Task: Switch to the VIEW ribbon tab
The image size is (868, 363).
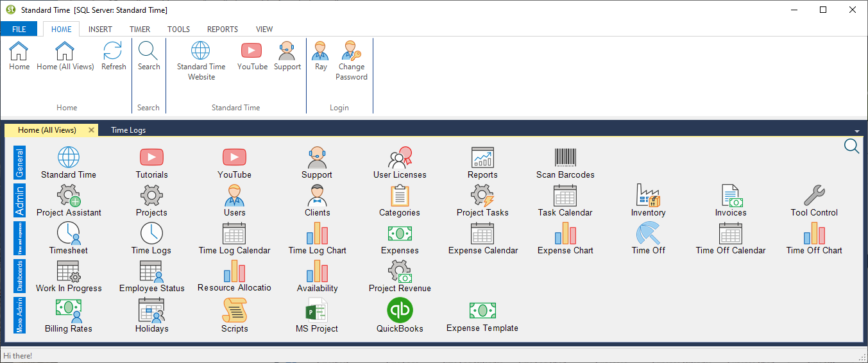Action: pos(264,29)
